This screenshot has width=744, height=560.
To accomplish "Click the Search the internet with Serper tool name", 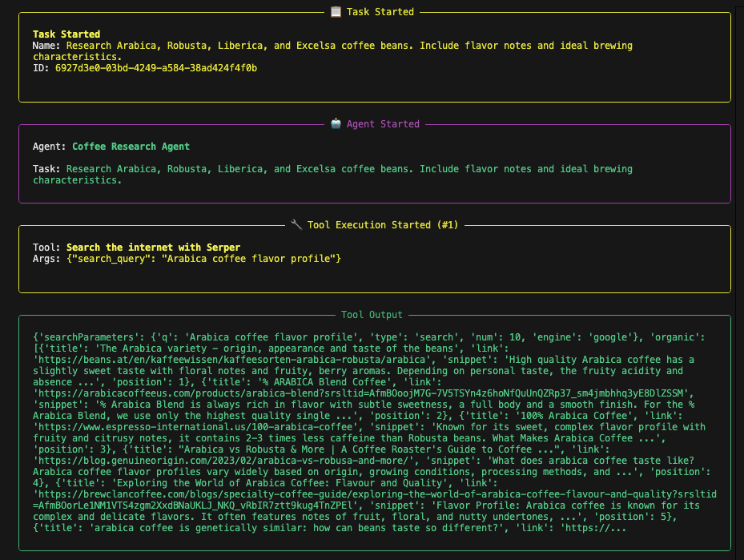I will pos(153,248).
